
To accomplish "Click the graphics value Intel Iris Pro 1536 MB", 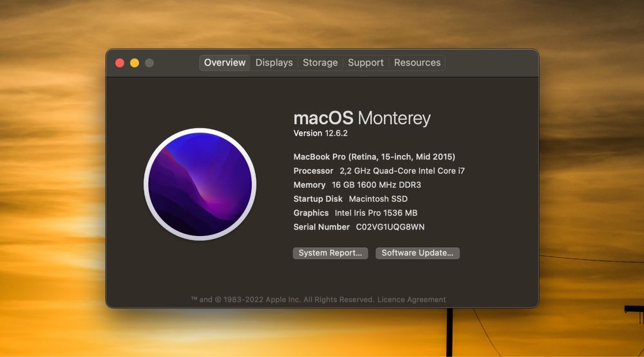I will tap(376, 213).
